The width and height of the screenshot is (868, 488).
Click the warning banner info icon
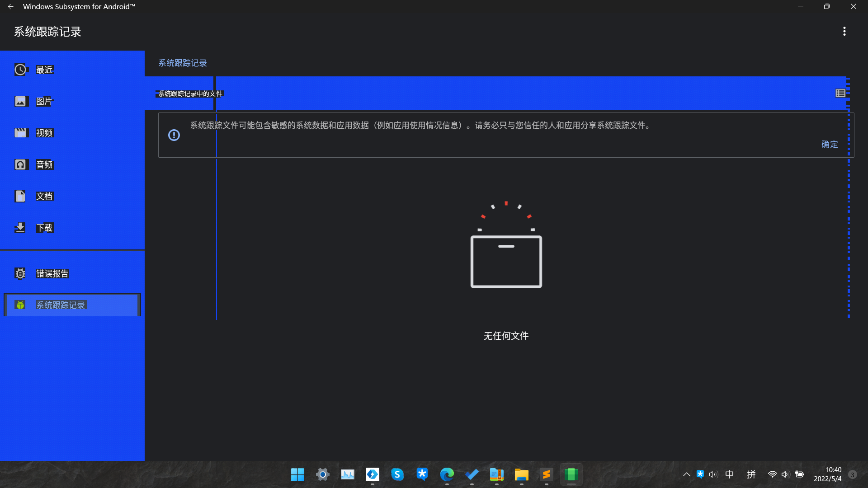pos(174,135)
